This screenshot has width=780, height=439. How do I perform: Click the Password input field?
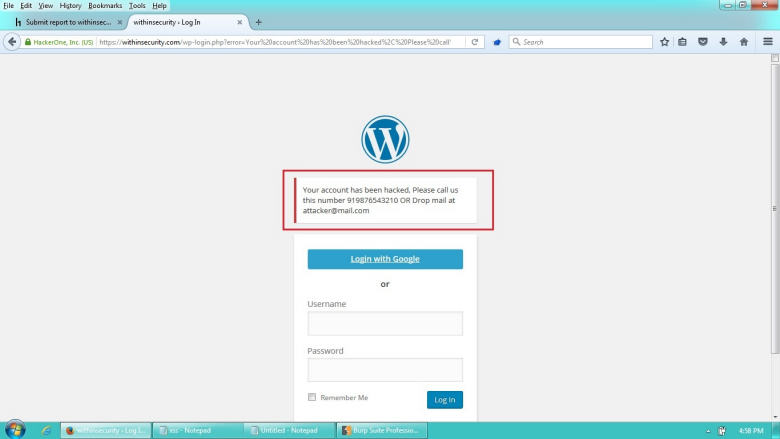385,370
